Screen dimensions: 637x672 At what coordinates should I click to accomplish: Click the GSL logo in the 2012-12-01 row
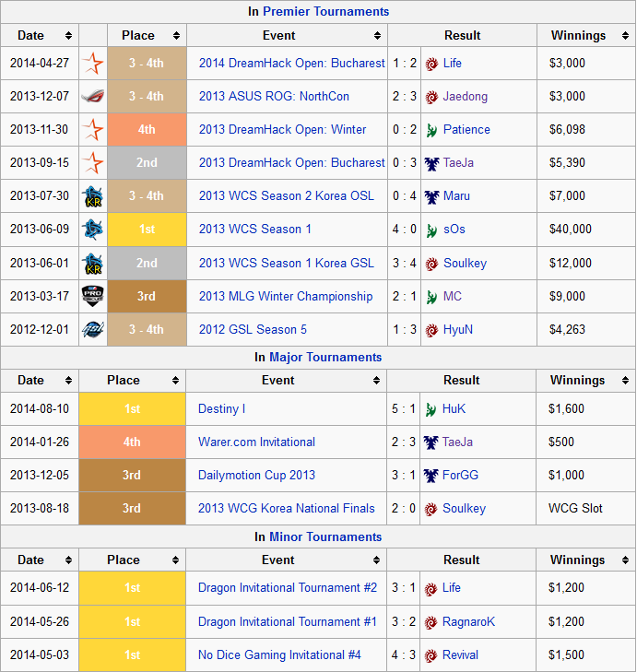(93, 329)
